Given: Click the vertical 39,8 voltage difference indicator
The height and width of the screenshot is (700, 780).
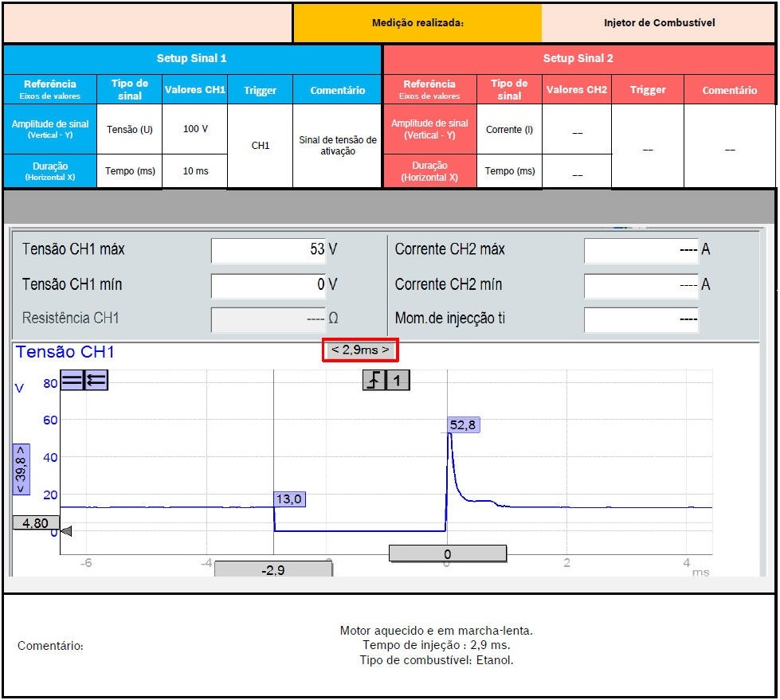Looking at the screenshot, I should click(x=22, y=469).
